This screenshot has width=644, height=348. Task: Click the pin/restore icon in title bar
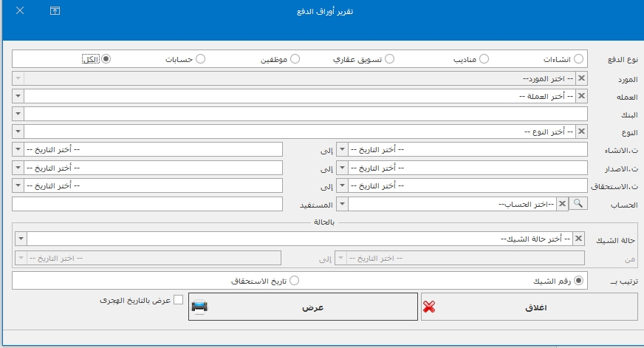click(x=55, y=11)
